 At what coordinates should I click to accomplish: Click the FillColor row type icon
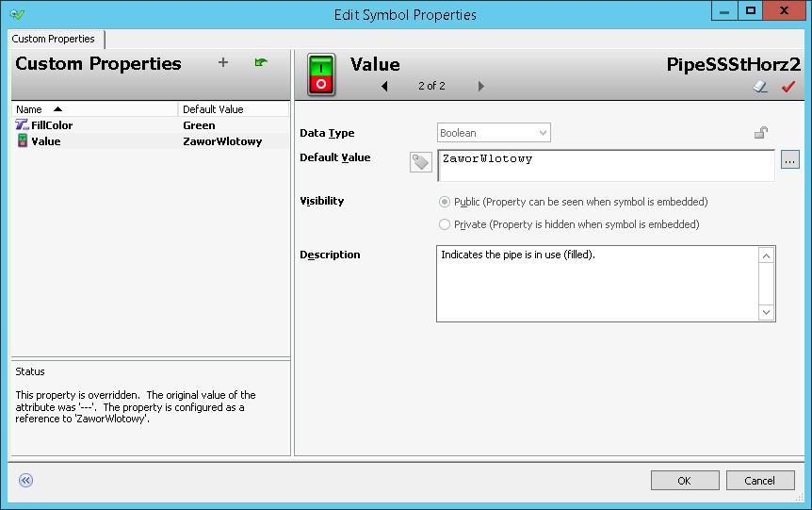22,125
